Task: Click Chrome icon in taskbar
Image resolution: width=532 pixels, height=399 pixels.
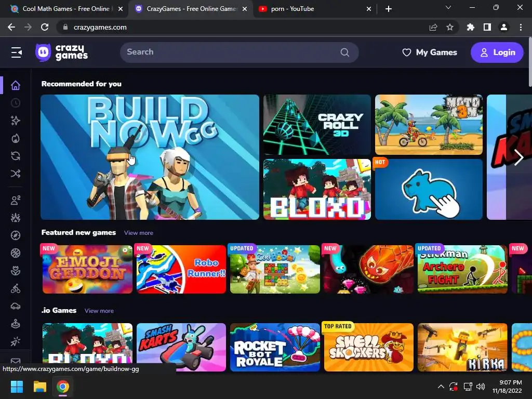Action: (63, 387)
